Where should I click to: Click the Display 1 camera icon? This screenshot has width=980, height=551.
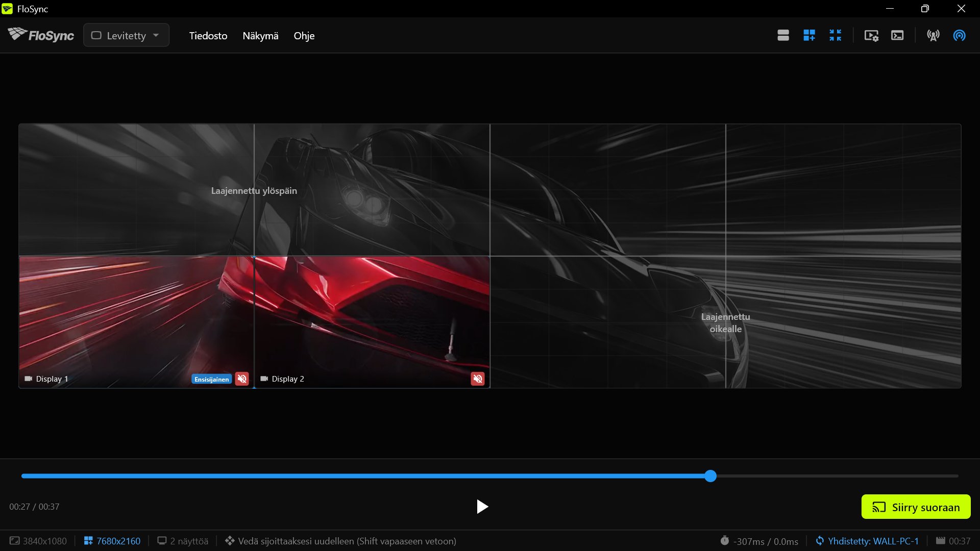pyautogui.click(x=29, y=379)
